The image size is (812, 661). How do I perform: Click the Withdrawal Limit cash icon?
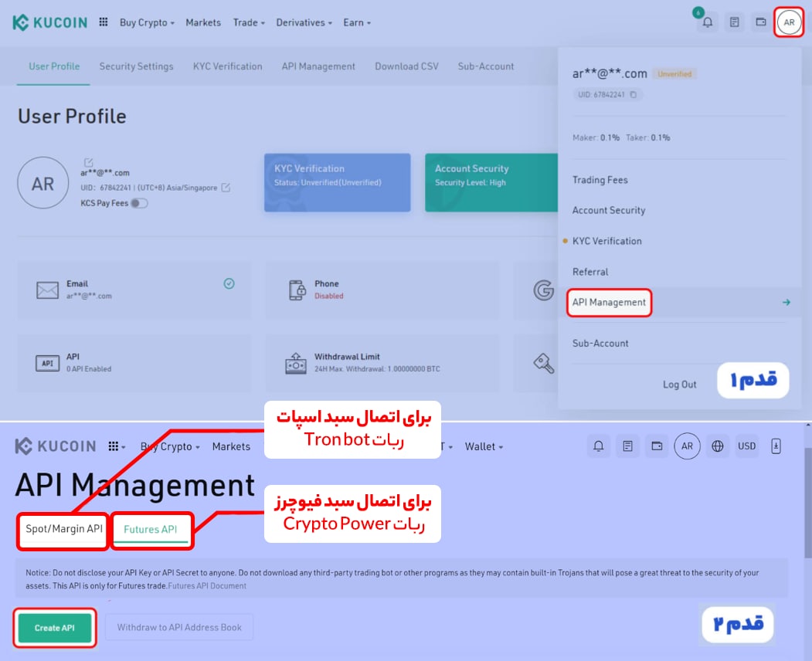point(296,364)
